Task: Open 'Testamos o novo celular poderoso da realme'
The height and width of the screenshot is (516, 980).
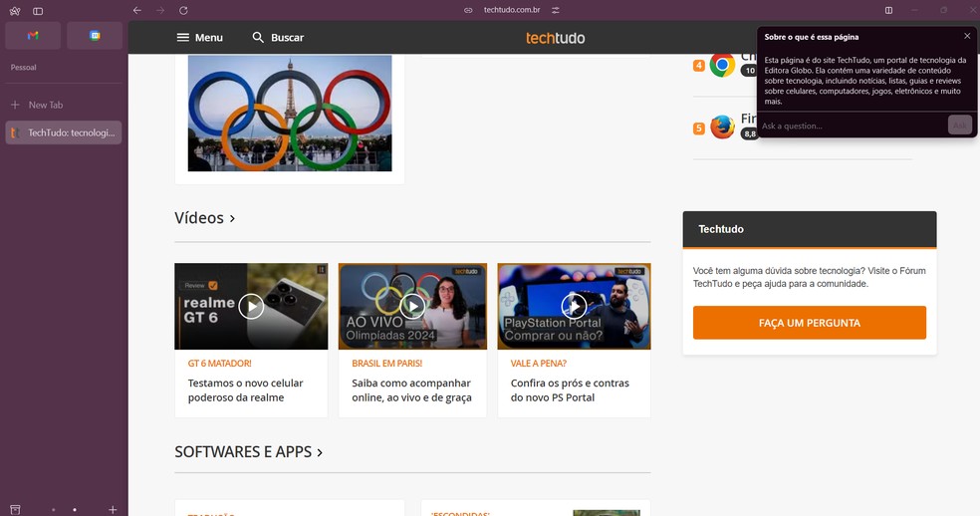Action: [246, 390]
